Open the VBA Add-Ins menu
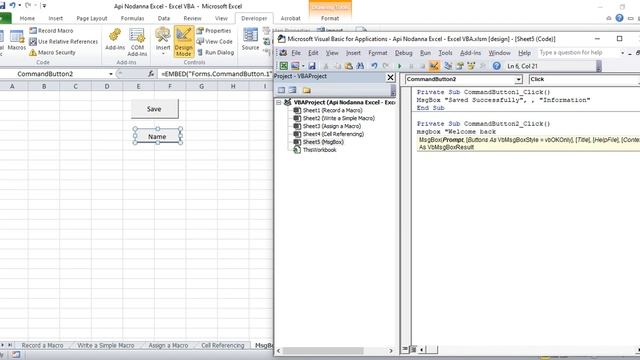This screenshot has height=360, width=640. [470, 53]
